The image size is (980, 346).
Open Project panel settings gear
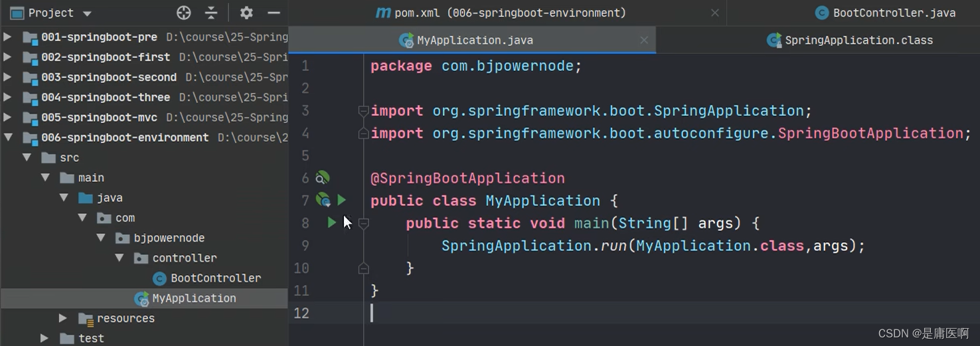(x=246, y=13)
